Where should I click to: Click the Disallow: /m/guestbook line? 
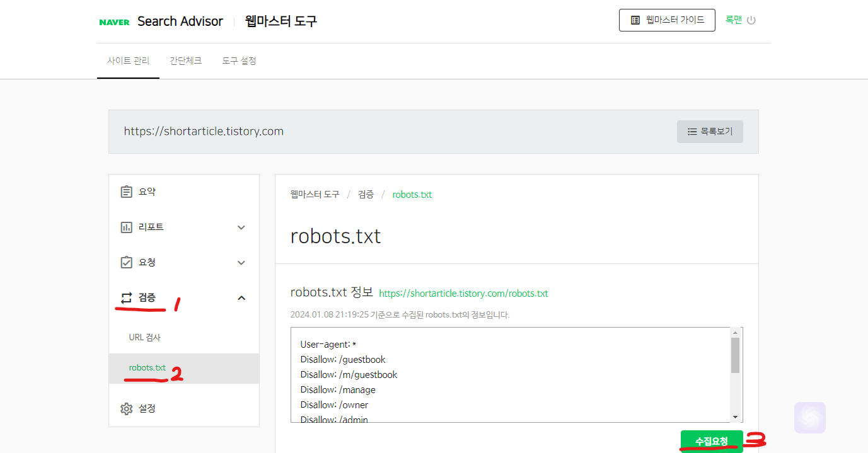pyautogui.click(x=349, y=375)
